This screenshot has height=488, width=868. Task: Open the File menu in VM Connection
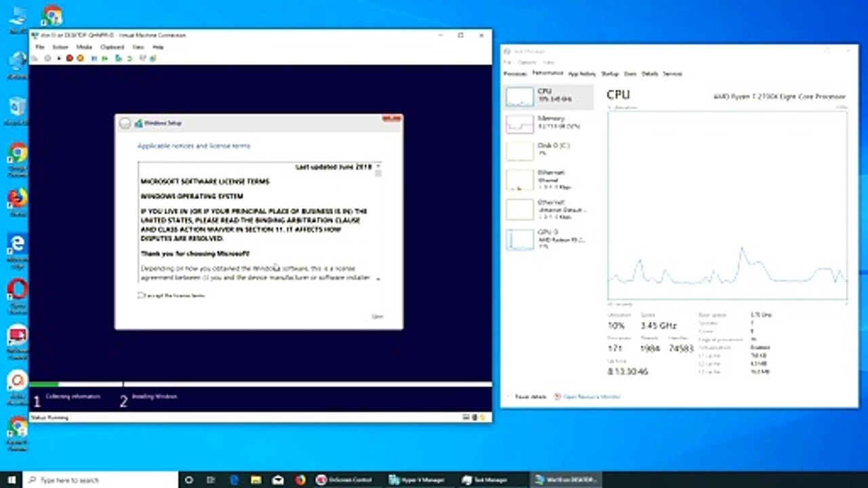coord(40,47)
